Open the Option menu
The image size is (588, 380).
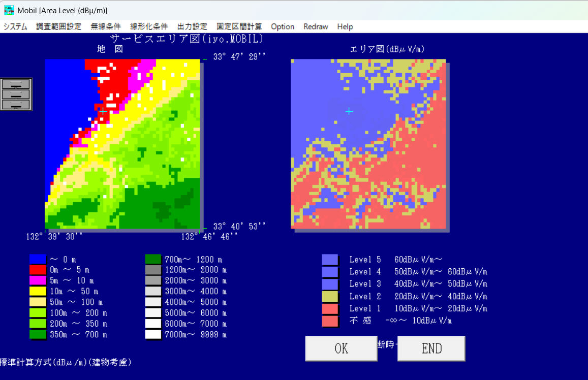click(x=283, y=27)
